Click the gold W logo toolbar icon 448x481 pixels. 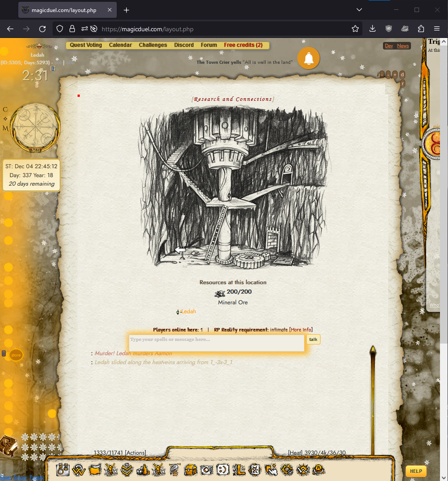point(79,470)
